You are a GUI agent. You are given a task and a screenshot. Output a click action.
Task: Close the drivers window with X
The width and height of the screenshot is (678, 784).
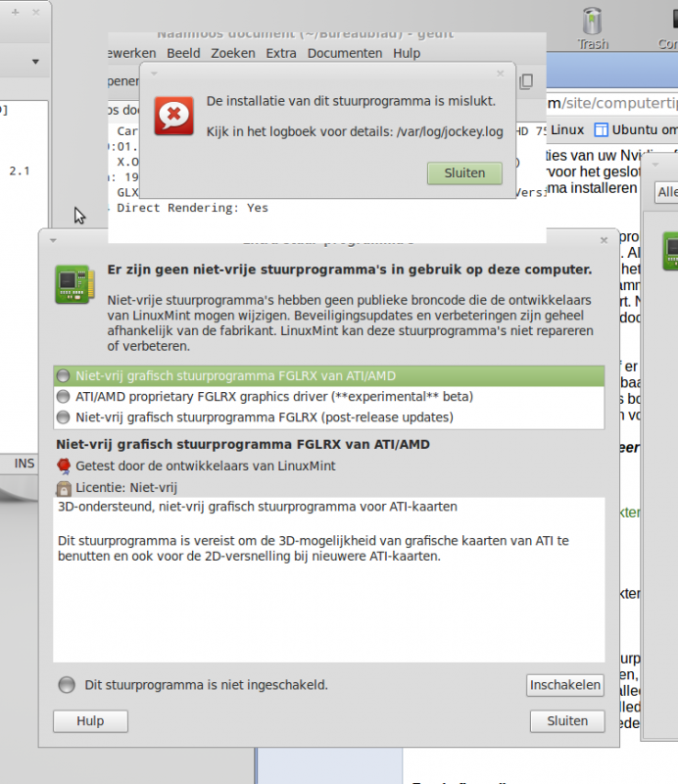click(604, 240)
